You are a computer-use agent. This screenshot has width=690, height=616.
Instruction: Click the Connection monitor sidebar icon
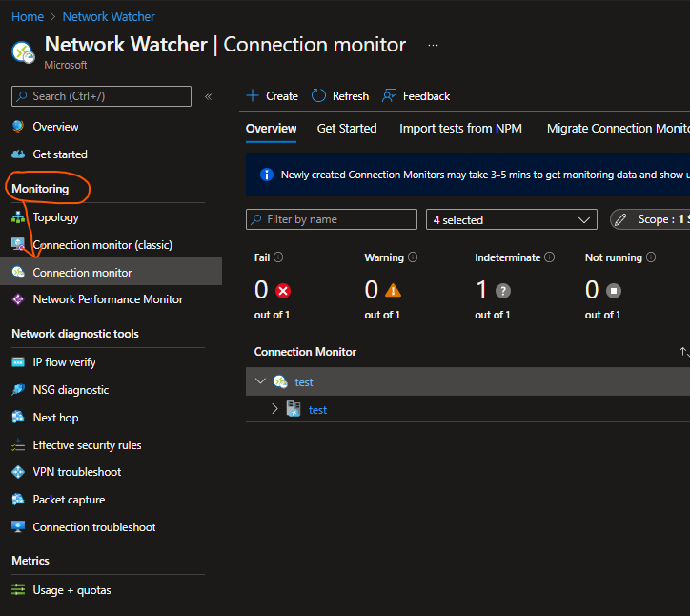(18, 272)
